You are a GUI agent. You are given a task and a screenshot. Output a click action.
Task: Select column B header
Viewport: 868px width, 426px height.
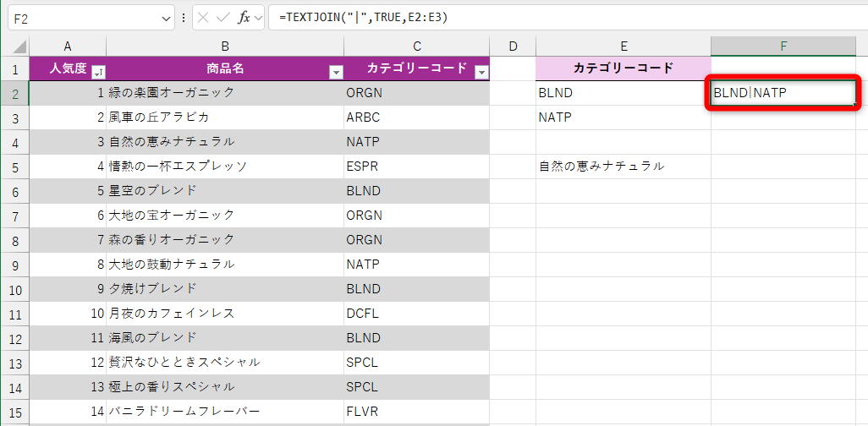coord(225,46)
